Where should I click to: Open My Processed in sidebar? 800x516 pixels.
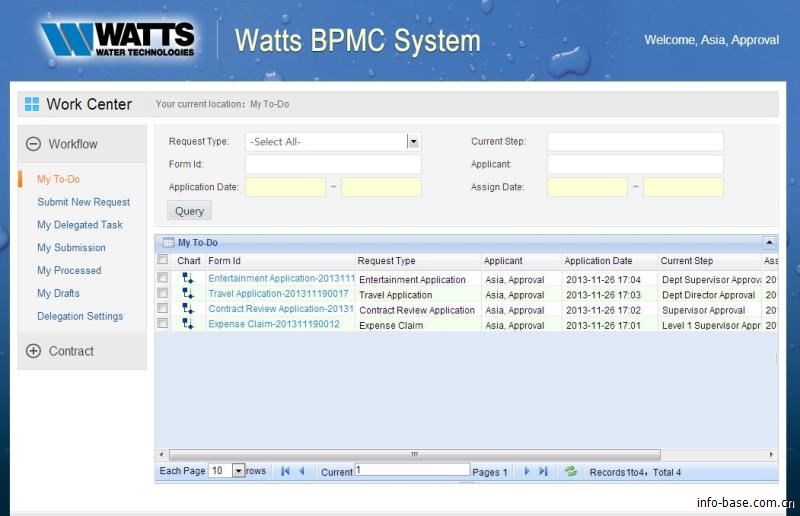pyautogui.click(x=69, y=271)
